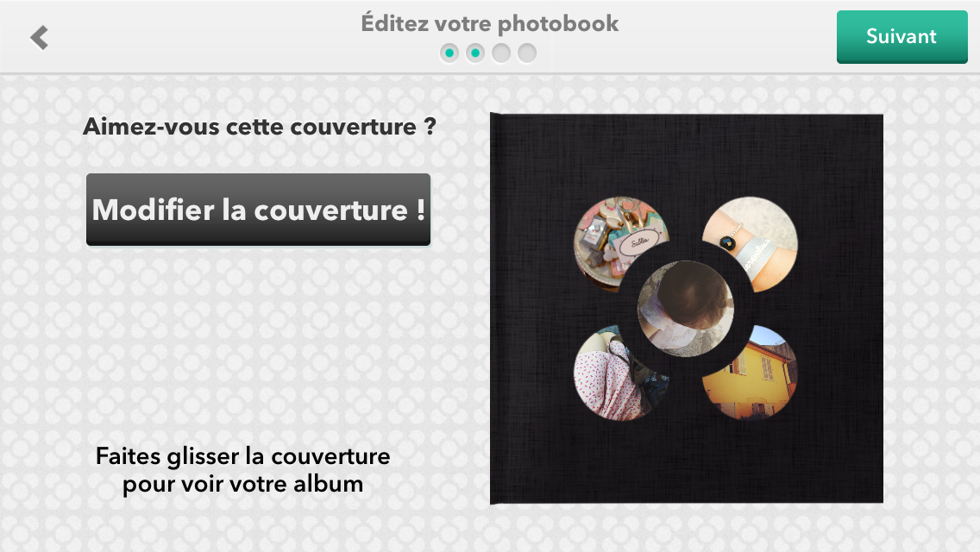The image size is (980, 552).
Task: Select the second green step indicator dot
Action: pos(475,53)
